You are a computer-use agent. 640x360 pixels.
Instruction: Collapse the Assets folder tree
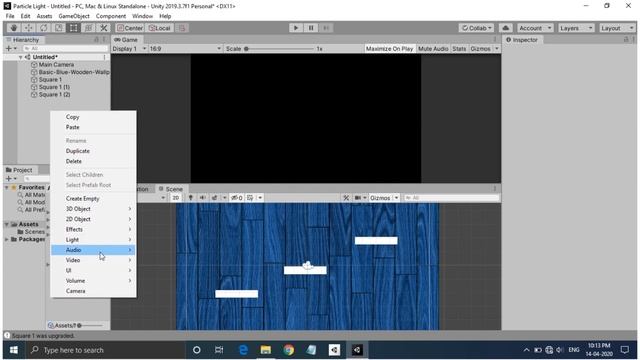7,224
